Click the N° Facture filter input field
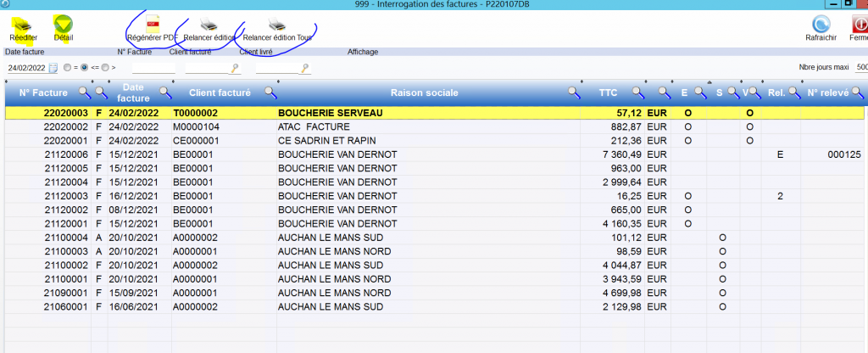The image size is (868, 353). pos(153,67)
